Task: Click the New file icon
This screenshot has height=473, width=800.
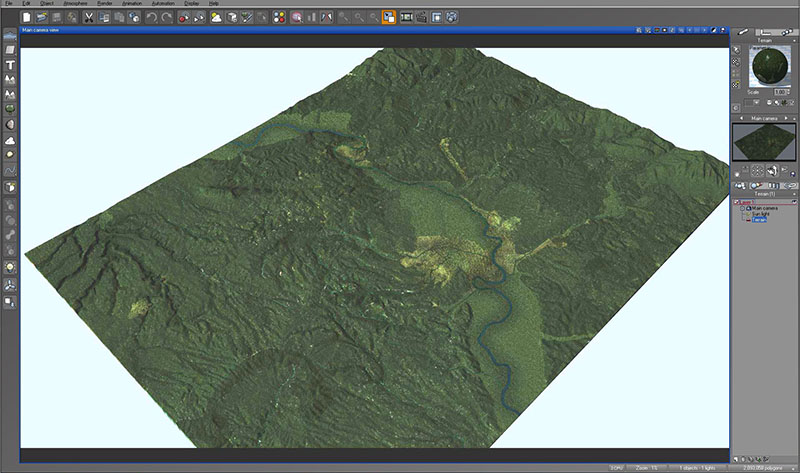Action: [29, 17]
